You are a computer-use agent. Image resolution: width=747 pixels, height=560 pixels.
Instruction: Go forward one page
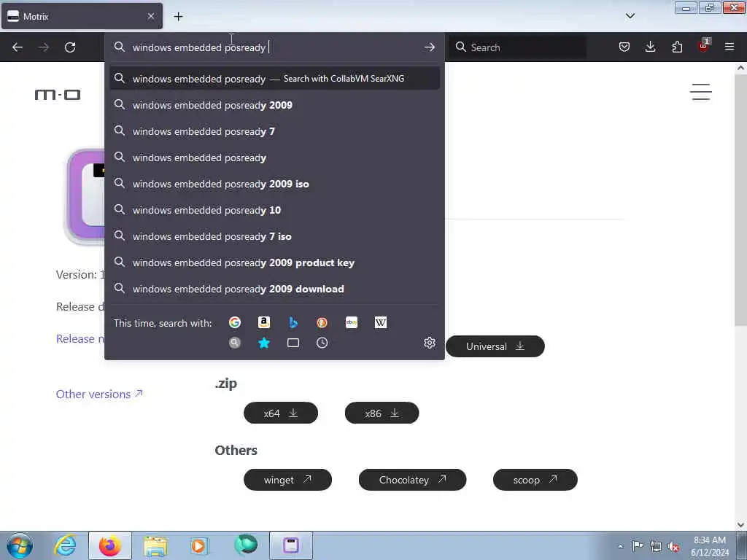pyautogui.click(x=44, y=47)
